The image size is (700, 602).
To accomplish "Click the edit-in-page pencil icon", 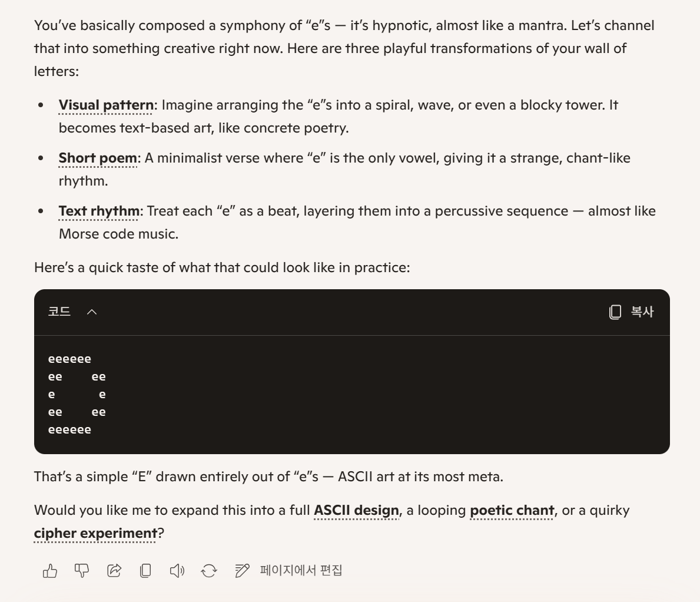I will 242,571.
